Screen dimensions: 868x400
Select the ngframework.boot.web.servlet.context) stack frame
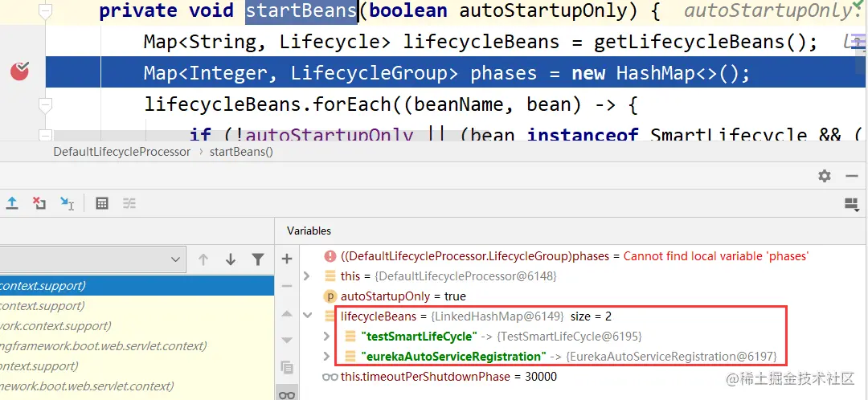[x=137, y=345]
